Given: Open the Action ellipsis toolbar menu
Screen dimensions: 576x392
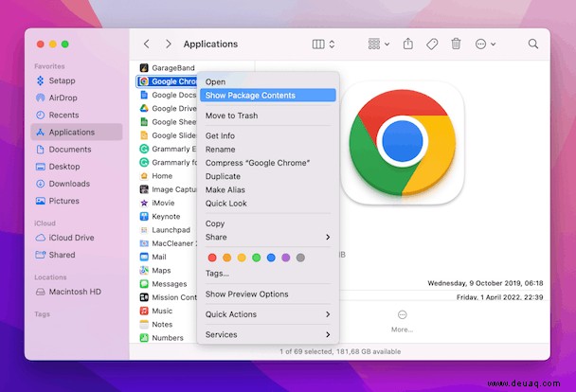Looking at the screenshot, I should click(x=480, y=45).
